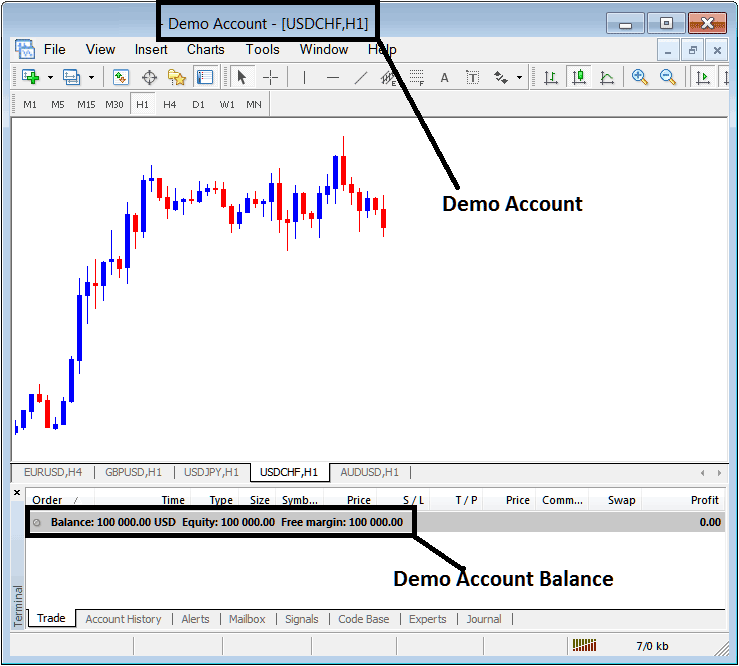Sort orders by the Profit column header
Viewport: 739px width, 666px height.
(x=704, y=500)
